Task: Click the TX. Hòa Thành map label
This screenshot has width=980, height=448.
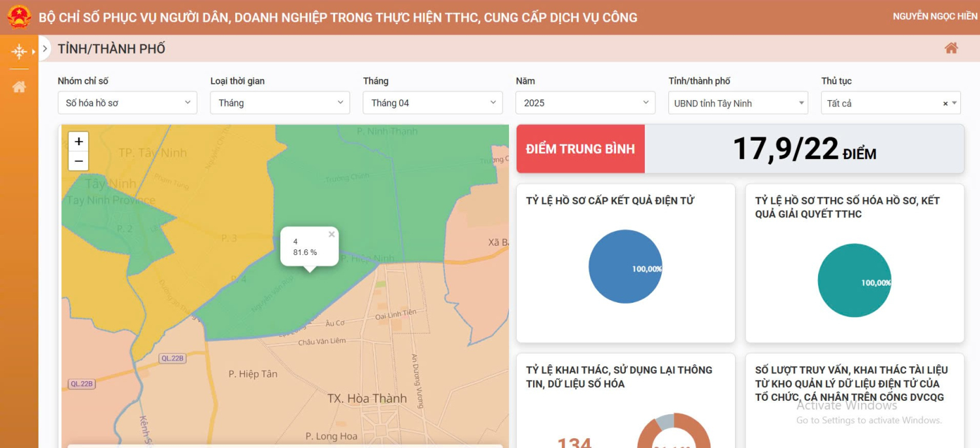Action: 367,398
